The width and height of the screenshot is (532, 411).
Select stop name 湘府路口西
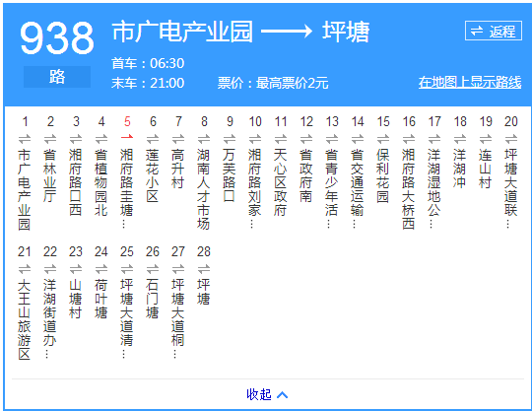(76, 182)
